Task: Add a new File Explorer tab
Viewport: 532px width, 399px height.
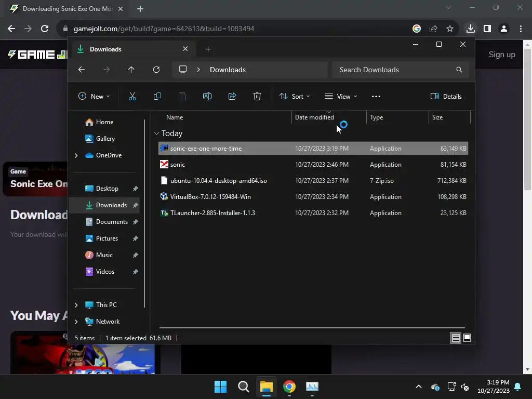Action: [208, 49]
